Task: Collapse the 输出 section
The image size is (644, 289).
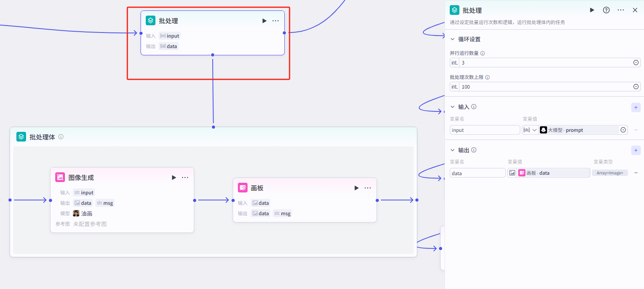Action: click(x=453, y=150)
